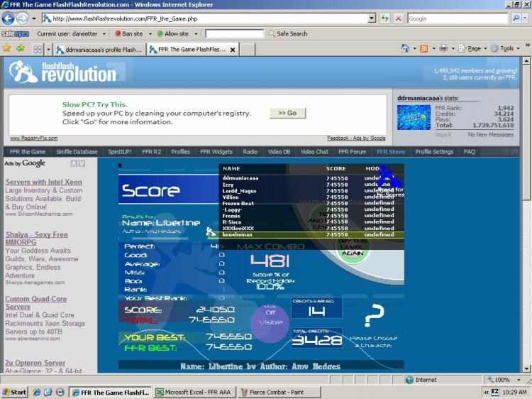Open the FFR Store menu item
The image size is (532, 399).
pyautogui.click(x=391, y=152)
